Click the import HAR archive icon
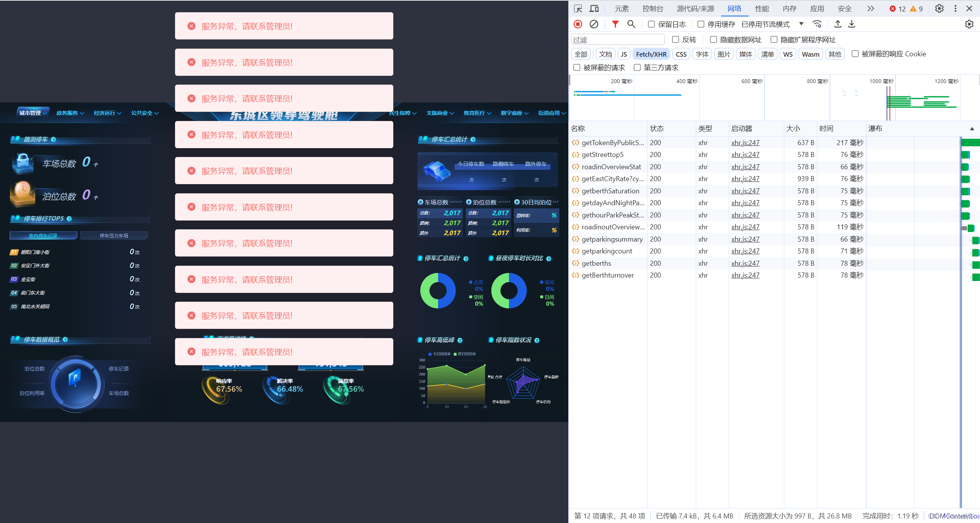Image resolution: width=980 pixels, height=523 pixels. point(838,25)
